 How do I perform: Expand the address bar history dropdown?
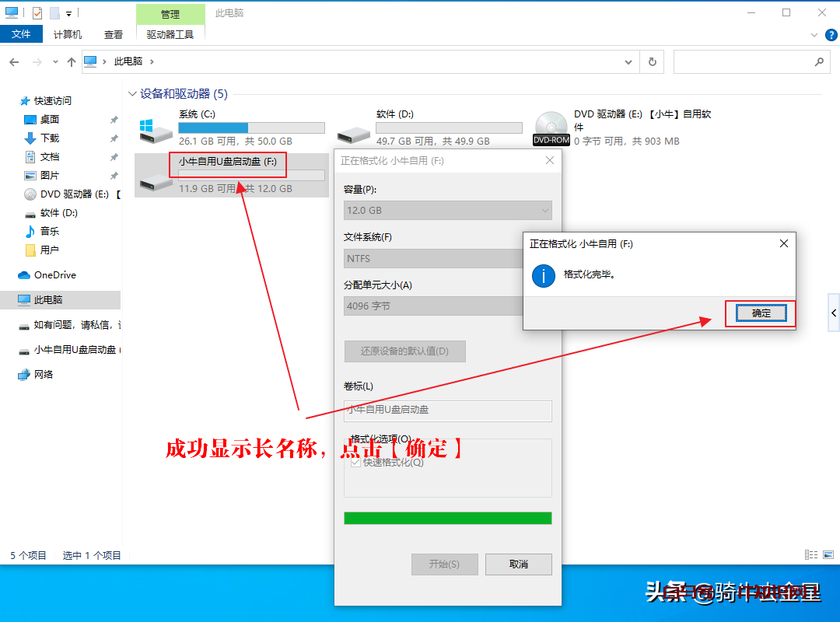pyautogui.click(x=628, y=61)
